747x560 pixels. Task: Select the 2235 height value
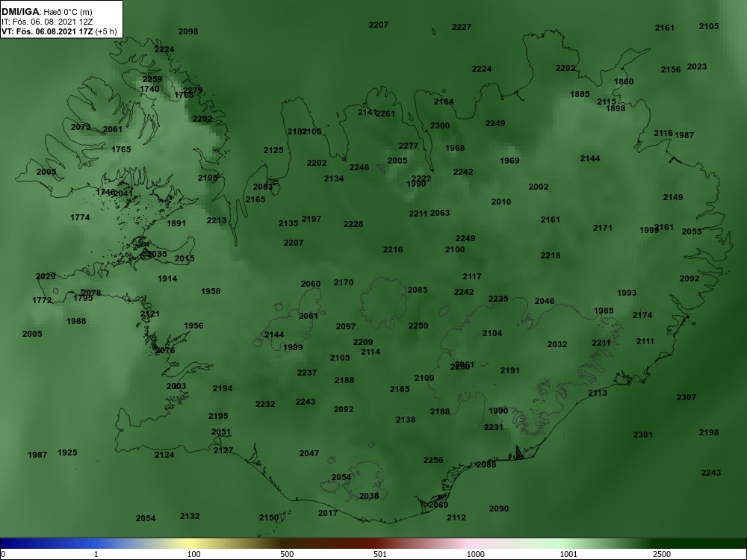click(498, 299)
